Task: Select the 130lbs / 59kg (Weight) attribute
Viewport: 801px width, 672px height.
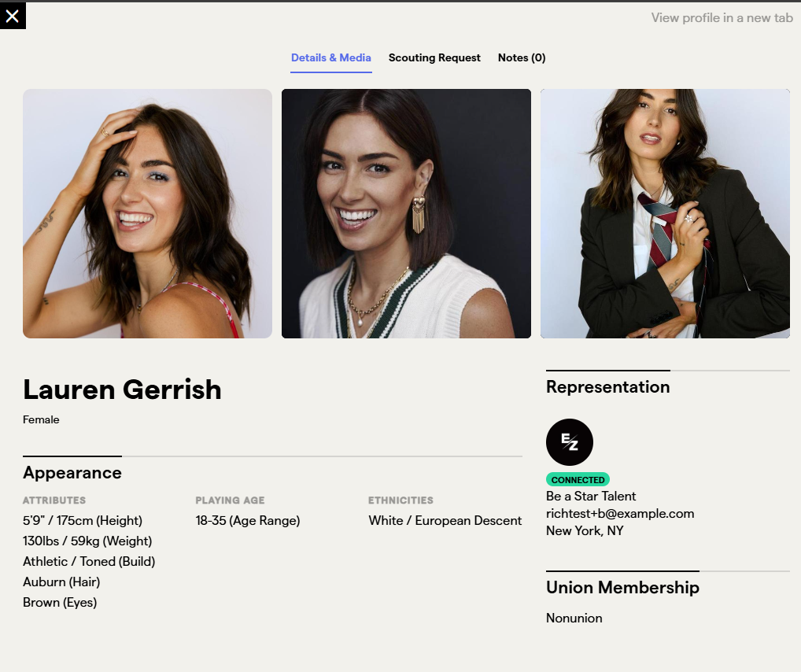Action: 87,541
